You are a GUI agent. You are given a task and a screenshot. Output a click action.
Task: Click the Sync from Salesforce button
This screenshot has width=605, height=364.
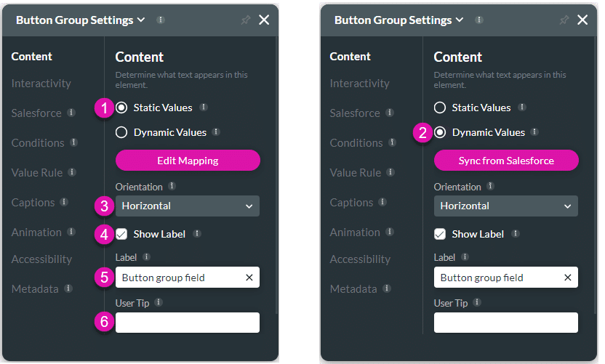pyautogui.click(x=505, y=161)
